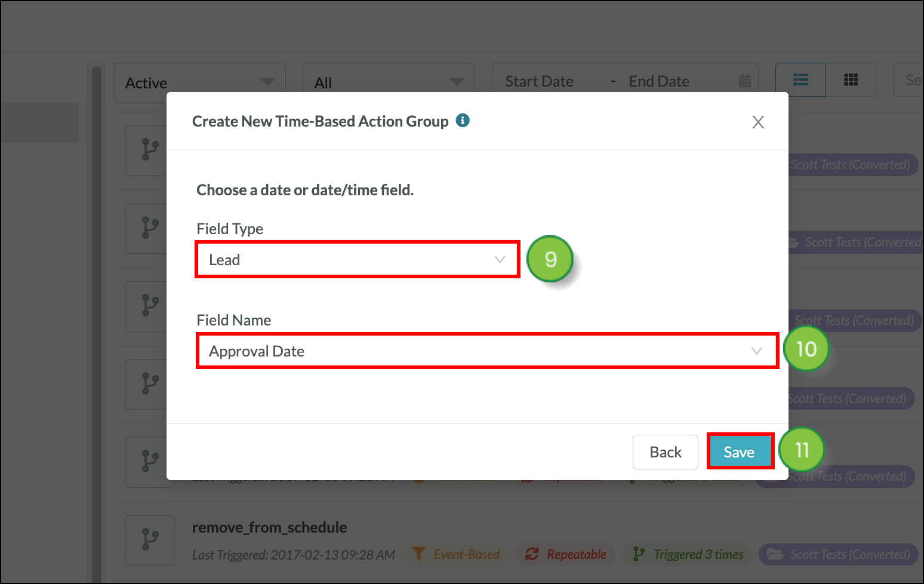Open the Field Type dropdown showing Lead
Image resolution: width=924 pixels, height=584 pixels.
click(x=357, y=259)
